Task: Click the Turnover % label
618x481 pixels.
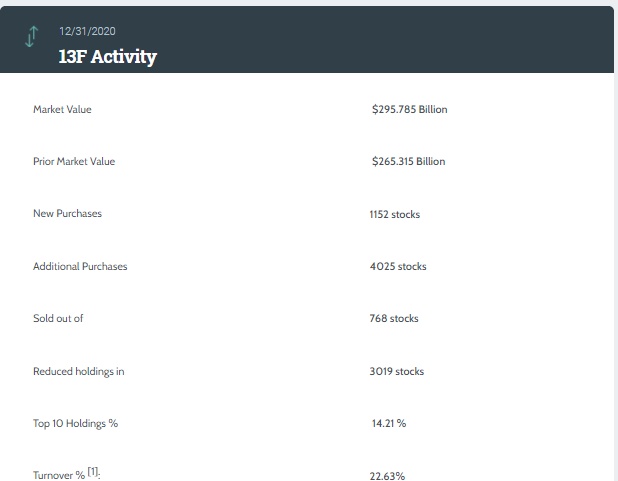Action: pos(59,475)
